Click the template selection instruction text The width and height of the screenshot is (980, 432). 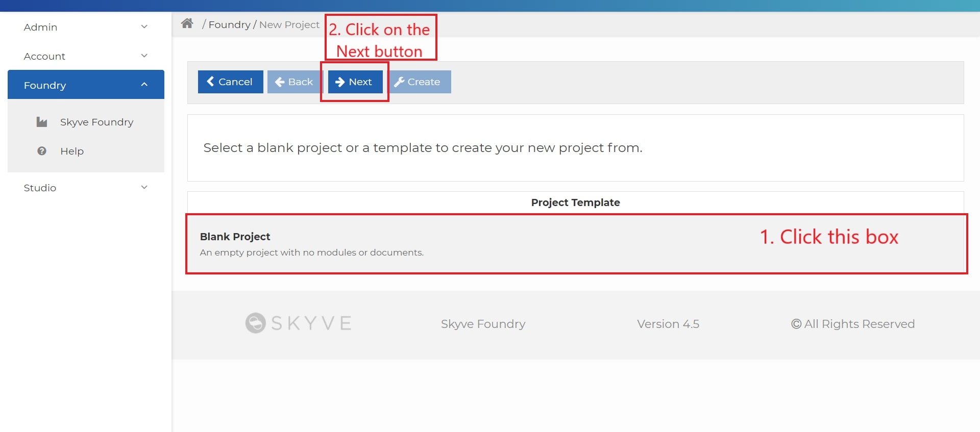pyautogui.click(x=423, y=148)
